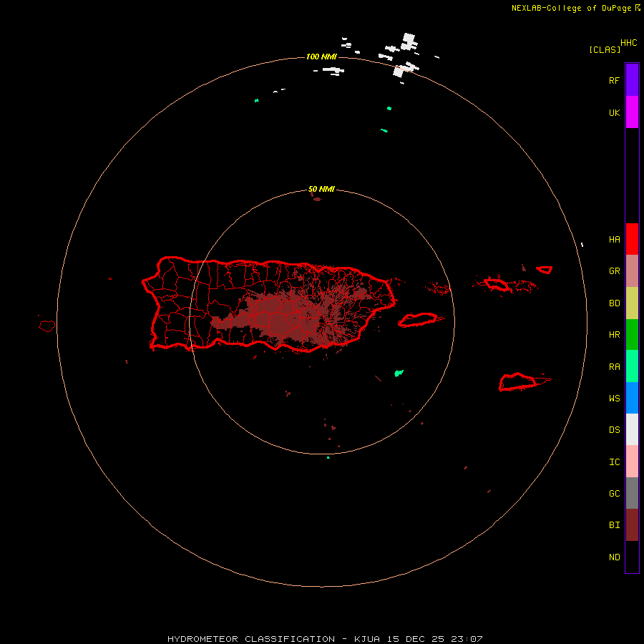The image size is (644, 644).
Task: Click the [CLAS] legend header
Action: pyautogui.click(x=605, y=50)
